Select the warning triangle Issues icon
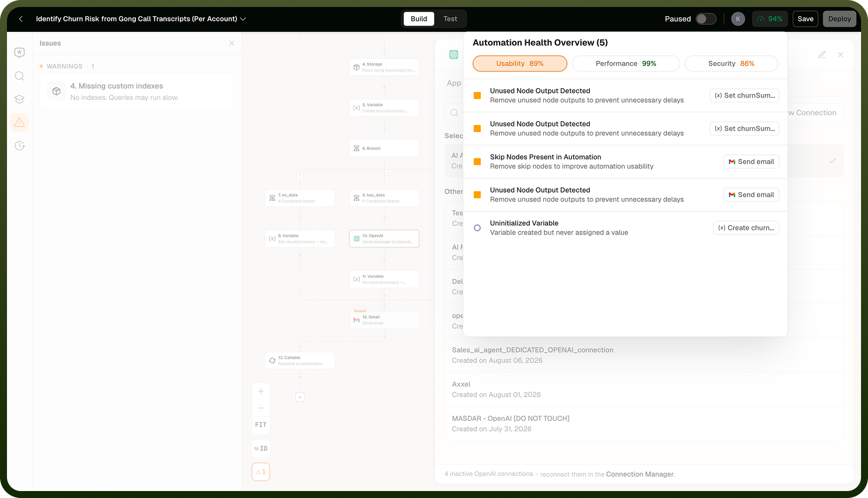This screenshot has height=498, width=868. click(20, 122)
